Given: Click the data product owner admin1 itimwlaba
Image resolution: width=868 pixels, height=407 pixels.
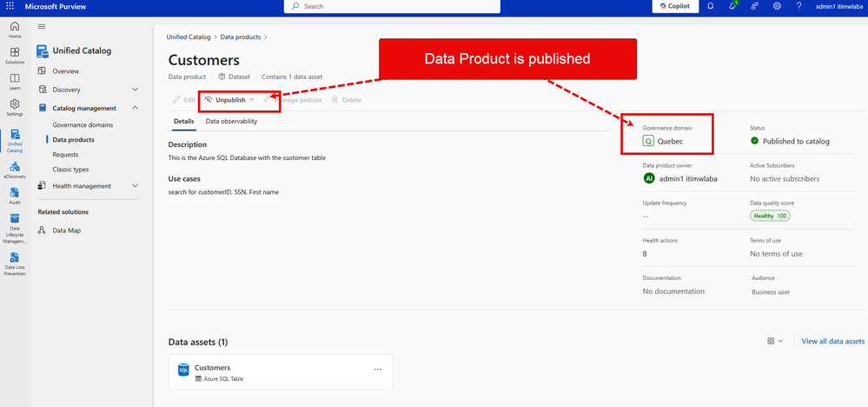Looking at the screenshot, I should (x=679, y=179).
